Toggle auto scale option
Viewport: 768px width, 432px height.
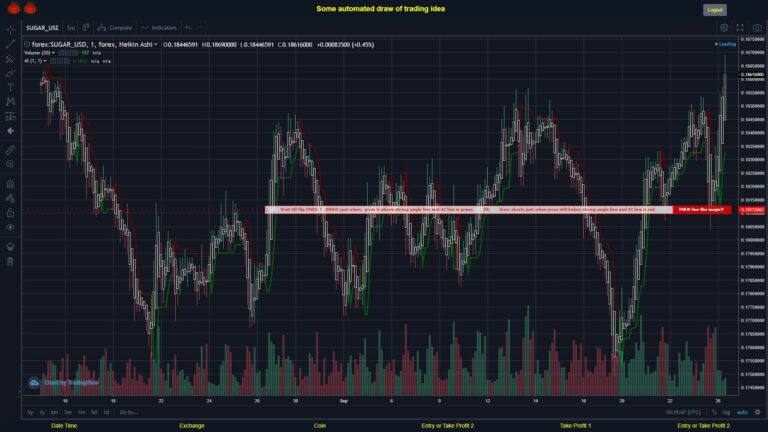[x=742, y=412]
